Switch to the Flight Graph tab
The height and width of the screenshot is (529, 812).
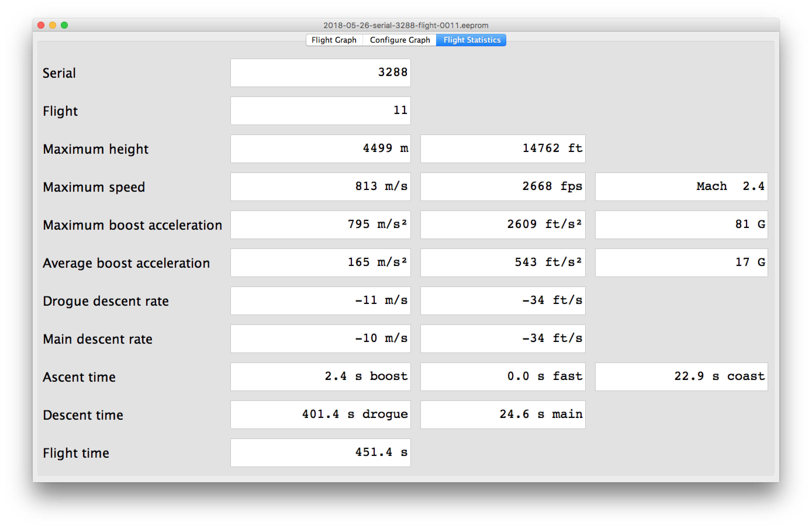[334, 40]
